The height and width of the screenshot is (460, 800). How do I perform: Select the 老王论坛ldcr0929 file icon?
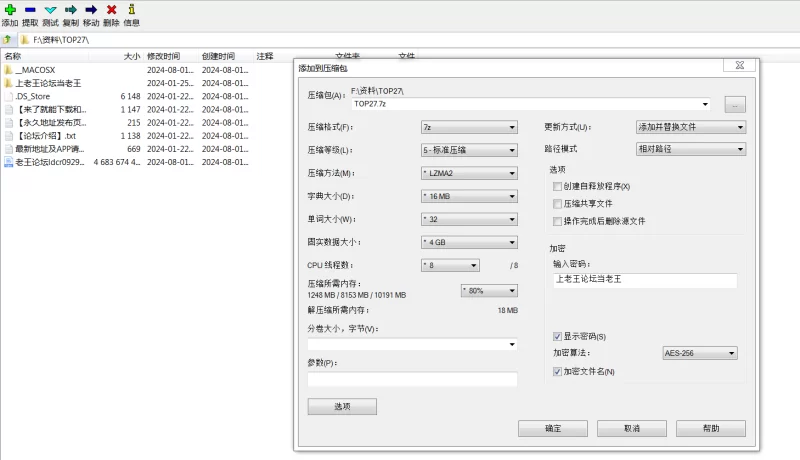[x=8, y=162]
